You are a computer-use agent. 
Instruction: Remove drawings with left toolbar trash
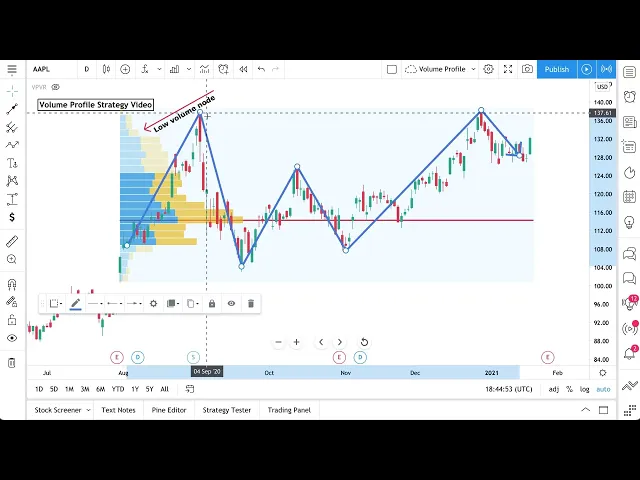point(12,362)
